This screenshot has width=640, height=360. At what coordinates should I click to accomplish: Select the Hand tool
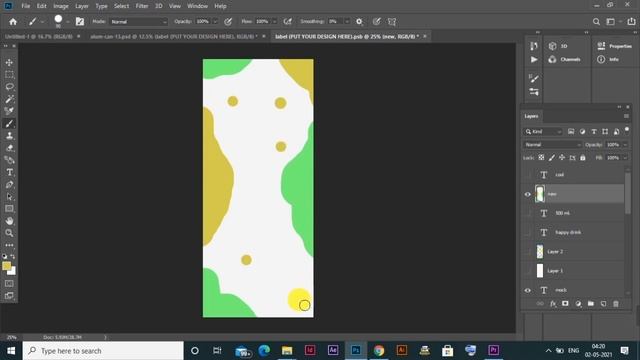(9, 221)
